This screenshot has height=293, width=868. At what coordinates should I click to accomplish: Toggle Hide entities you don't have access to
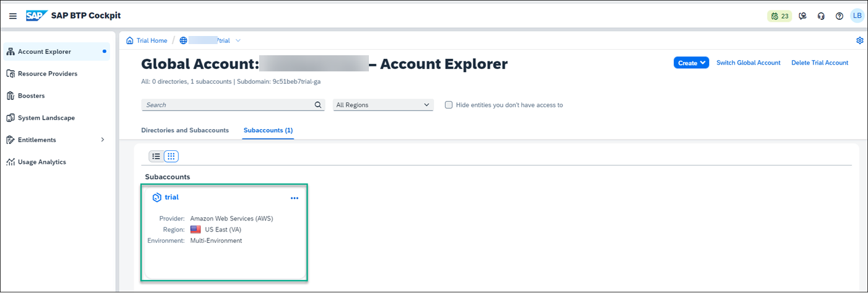point(449,105)
